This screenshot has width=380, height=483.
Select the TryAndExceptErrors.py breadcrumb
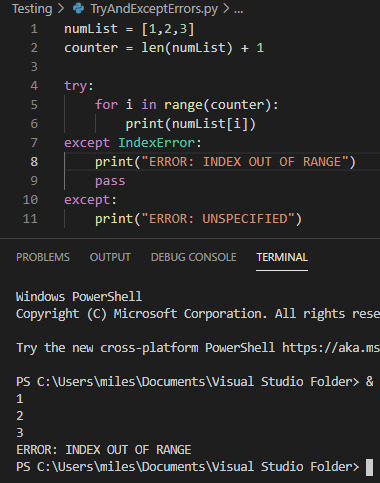pos(154,9)
